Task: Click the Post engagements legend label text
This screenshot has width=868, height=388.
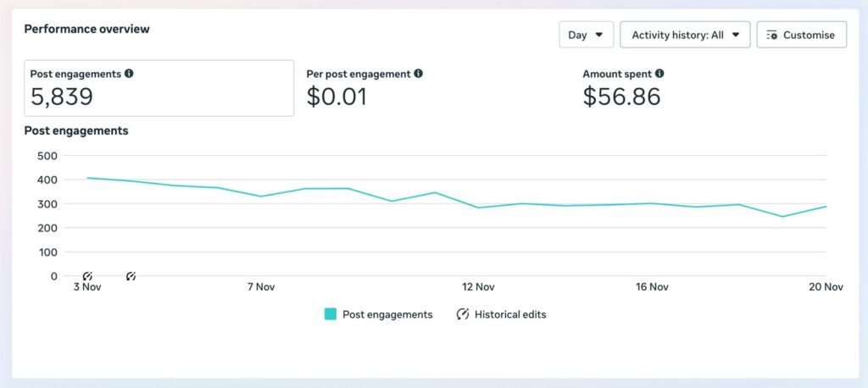Action: 387,314
